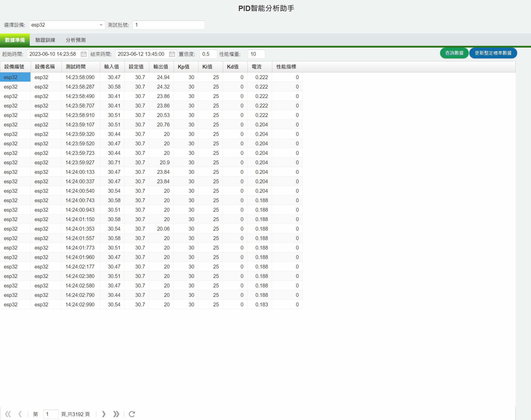Click the 查詢數據 button

click(454, 53)
